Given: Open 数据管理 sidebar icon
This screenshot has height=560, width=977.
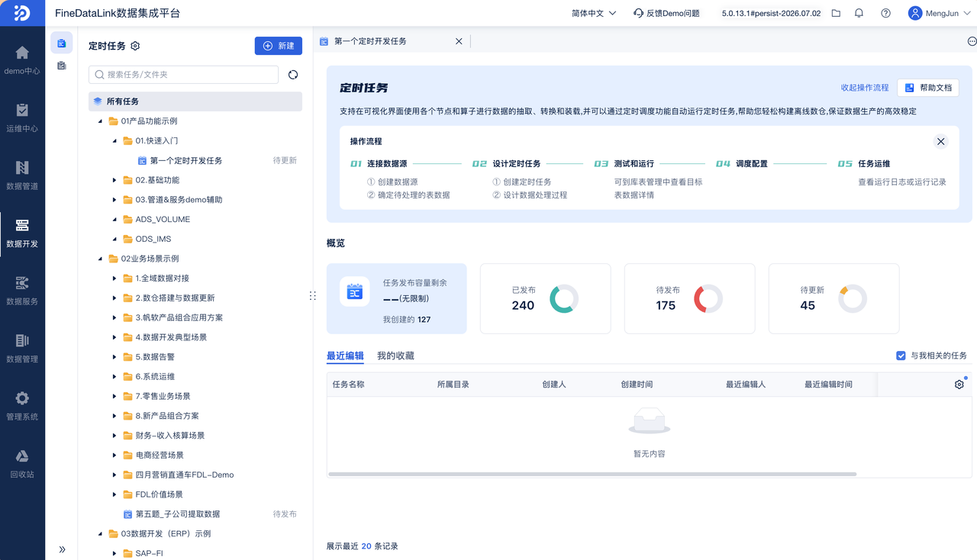Looking at the screenshot, I should tap(22, 348).
